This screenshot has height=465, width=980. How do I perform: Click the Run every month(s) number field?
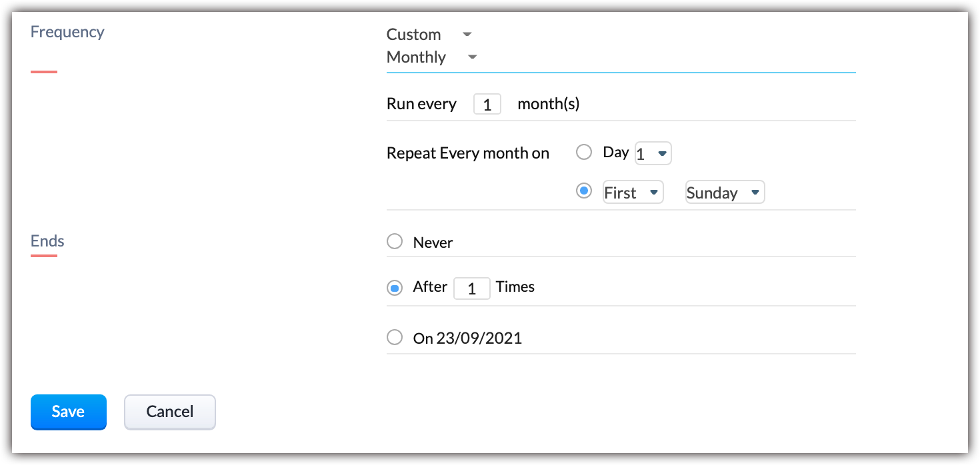click(487, 105)
